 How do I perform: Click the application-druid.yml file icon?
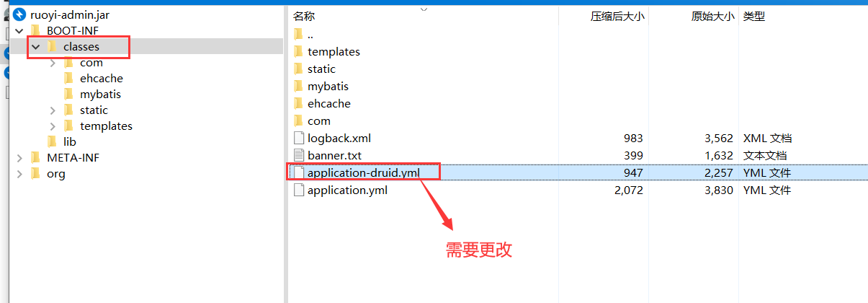pos(299,172)
